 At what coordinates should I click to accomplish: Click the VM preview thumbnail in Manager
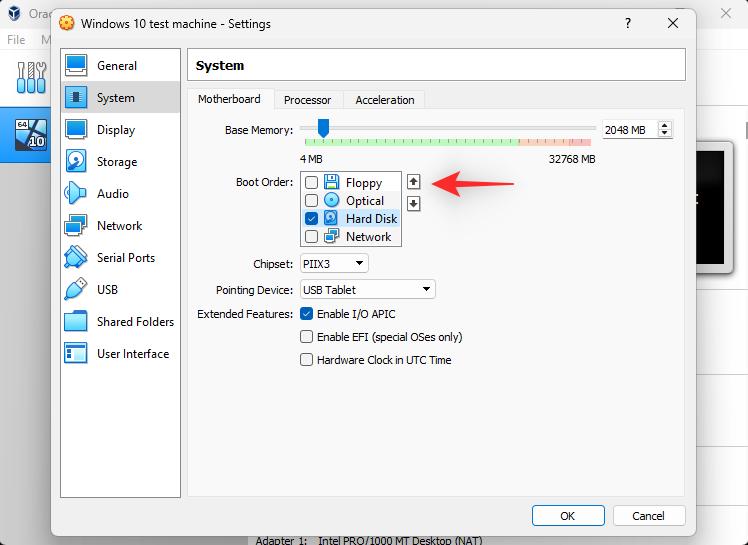[714, 207]
